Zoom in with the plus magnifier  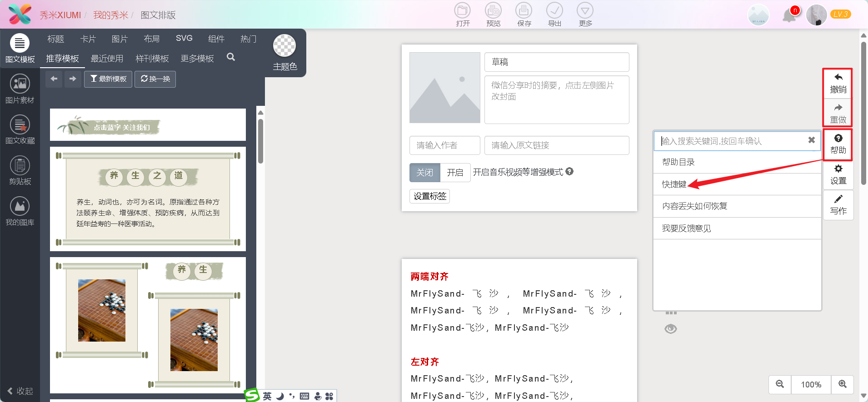843,384
